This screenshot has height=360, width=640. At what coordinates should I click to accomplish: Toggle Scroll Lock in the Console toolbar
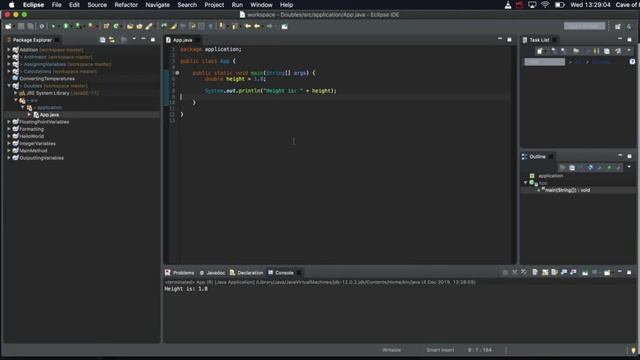pos(545,272)
